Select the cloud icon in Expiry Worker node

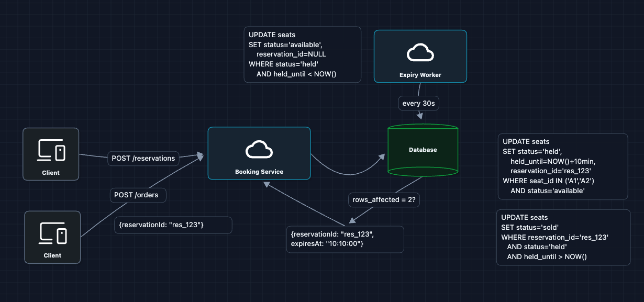point(420,52)
